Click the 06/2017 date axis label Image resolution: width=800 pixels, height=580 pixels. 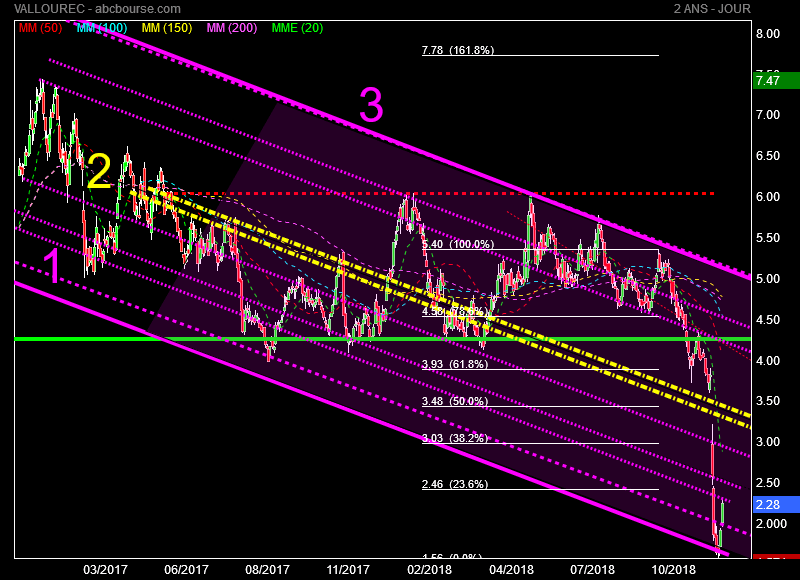pos(186,569)
